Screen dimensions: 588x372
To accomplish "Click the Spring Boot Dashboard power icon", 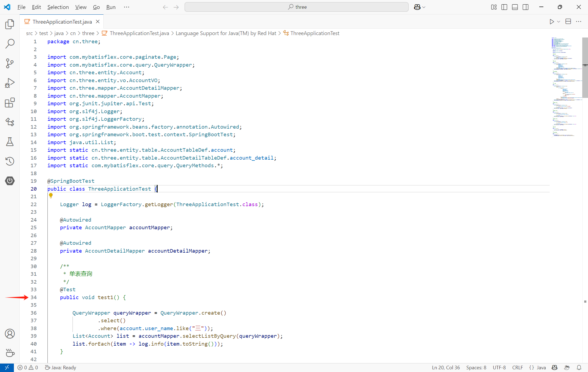I will click(10, 181).
